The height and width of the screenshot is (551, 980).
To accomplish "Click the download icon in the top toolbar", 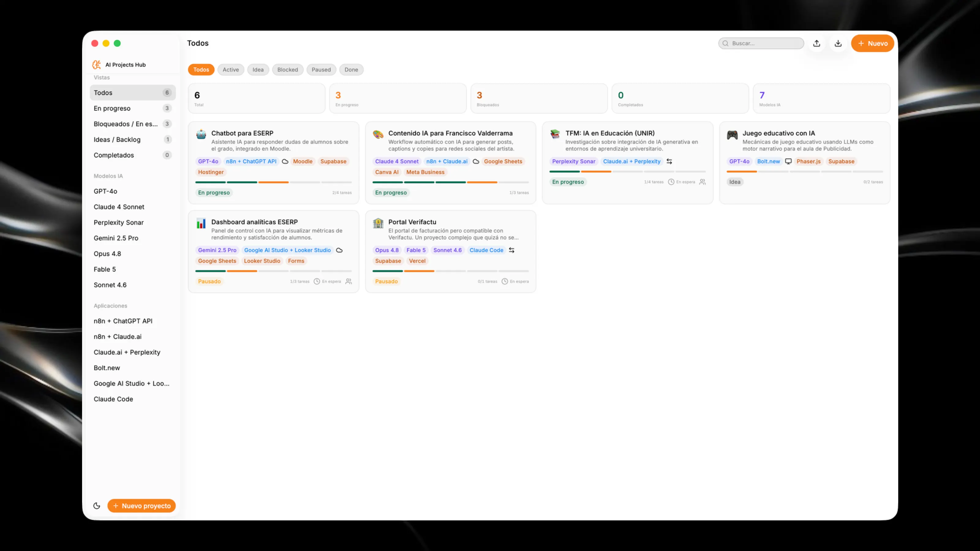I will [838, 43].
